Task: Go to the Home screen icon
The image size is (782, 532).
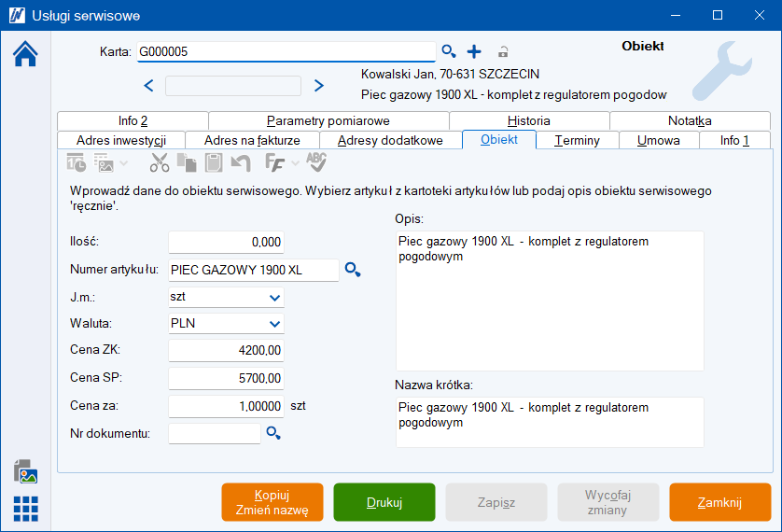Action: (x=25, y=54)
